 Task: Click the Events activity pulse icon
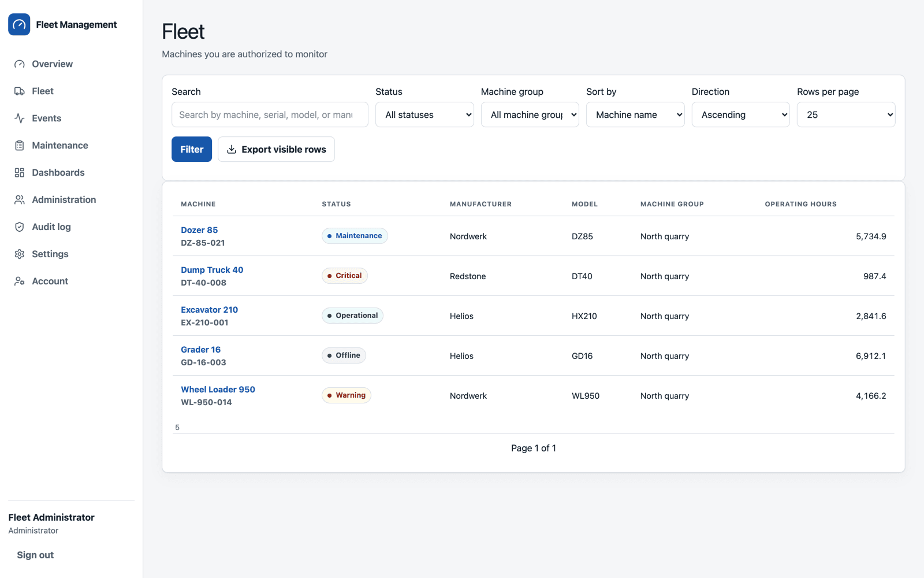pyautogui.click(x=20, y=118)
